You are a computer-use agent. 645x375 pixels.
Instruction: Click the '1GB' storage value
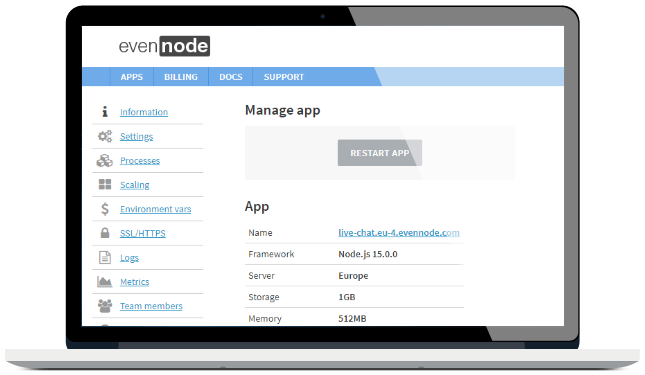pyautogui.click(x=347, y=297)
